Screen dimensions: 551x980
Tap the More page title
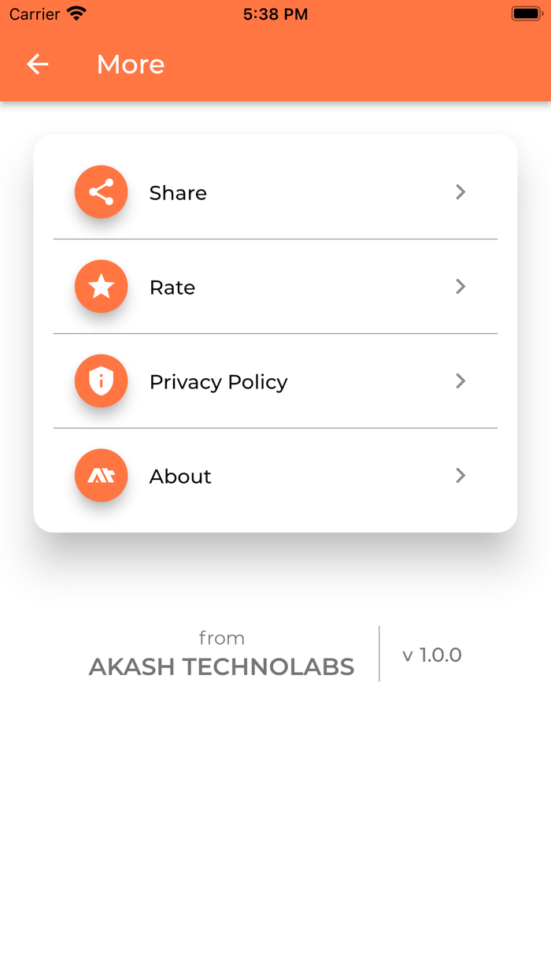131,64
